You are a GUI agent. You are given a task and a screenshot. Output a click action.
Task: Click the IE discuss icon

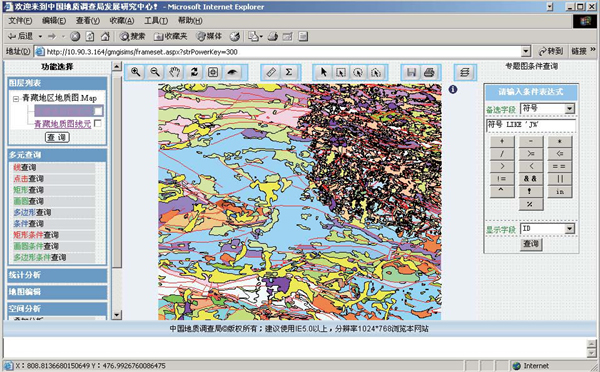[303, 36]
